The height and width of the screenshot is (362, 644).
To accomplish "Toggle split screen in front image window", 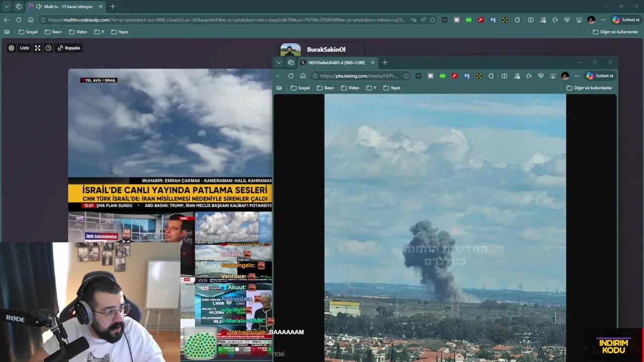I will (x=504, y=76).
